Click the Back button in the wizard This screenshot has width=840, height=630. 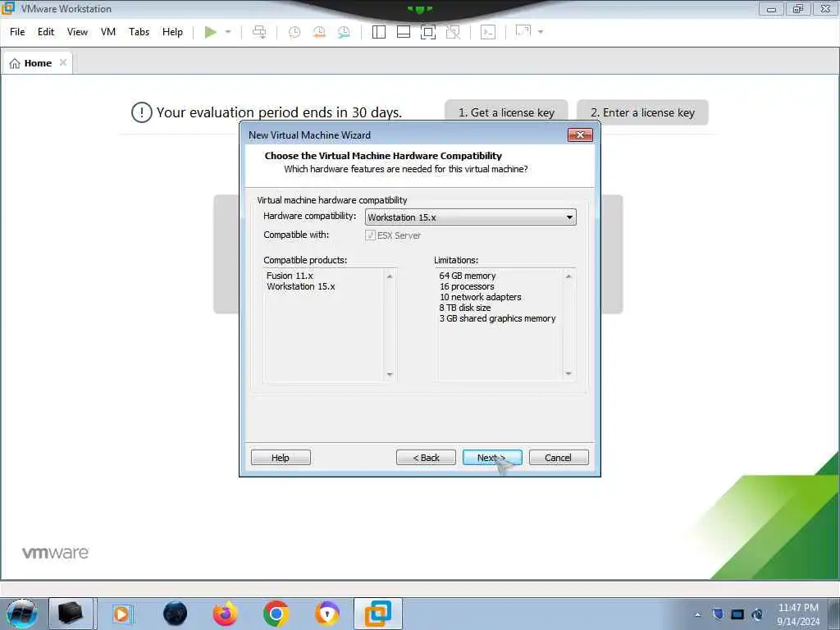coord(426,458)
